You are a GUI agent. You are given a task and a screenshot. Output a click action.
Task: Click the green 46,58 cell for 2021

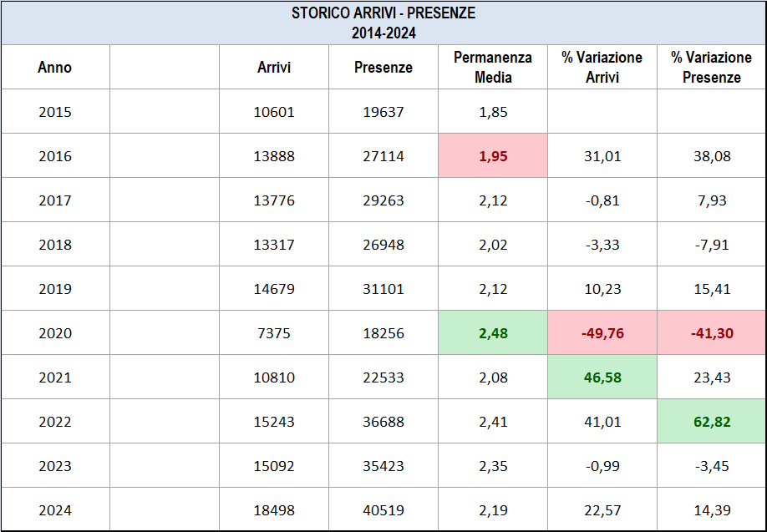coord(602,377)
